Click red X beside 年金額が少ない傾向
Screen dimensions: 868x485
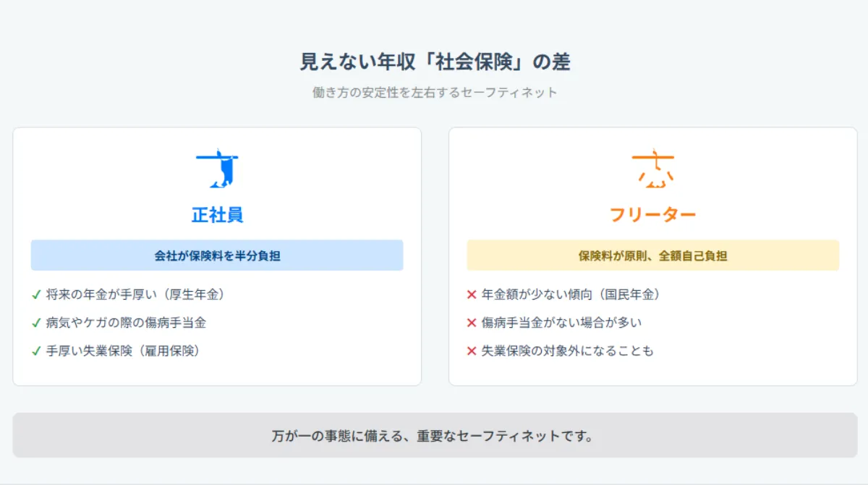tap(472, 295)
